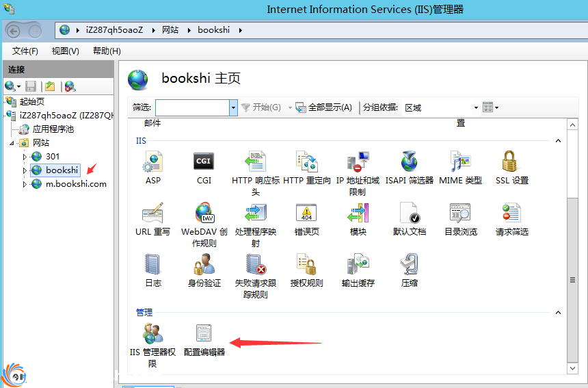Click the forward navigation arrow
Image resolution: width=588 pixels, height=388 pixels.
tap(35, 31)
